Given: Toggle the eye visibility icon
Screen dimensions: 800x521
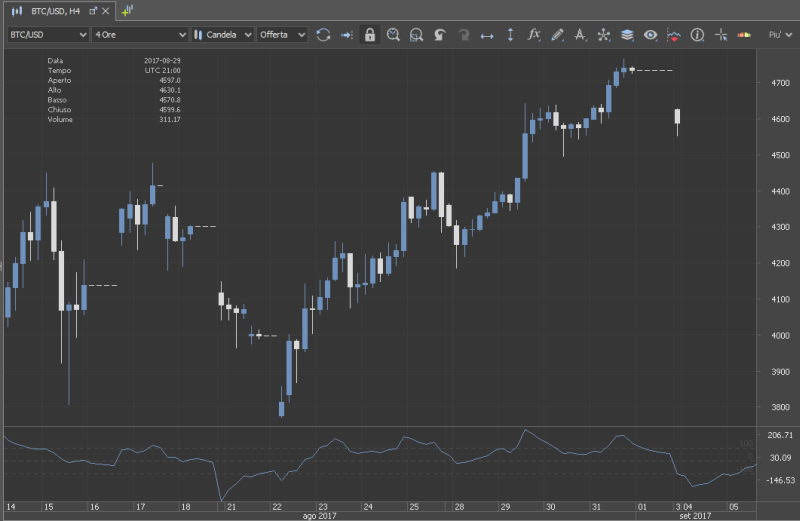Looking at the screenshot, I should [651, 35].
